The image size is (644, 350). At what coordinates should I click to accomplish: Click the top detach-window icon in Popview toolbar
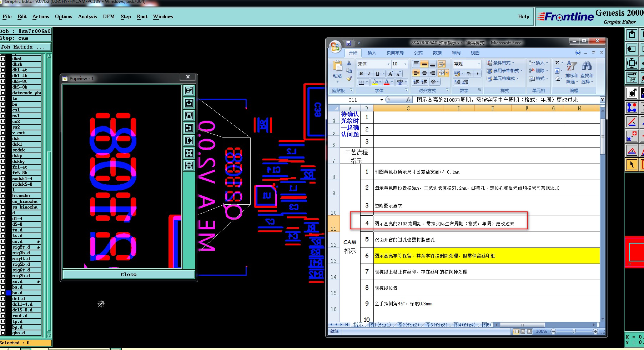coord(189,91)
